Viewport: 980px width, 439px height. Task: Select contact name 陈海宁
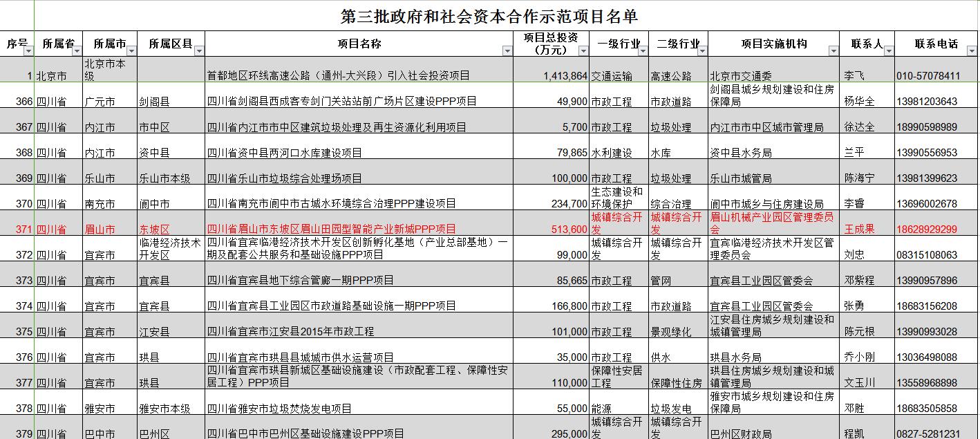(867, 172)
